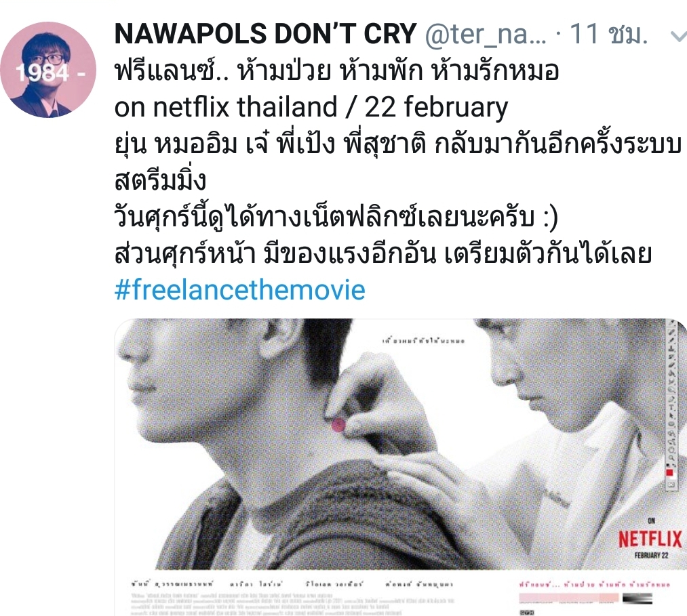
Task: Toggle Quick Mask mode icon
Action: (x=671, y=485)
